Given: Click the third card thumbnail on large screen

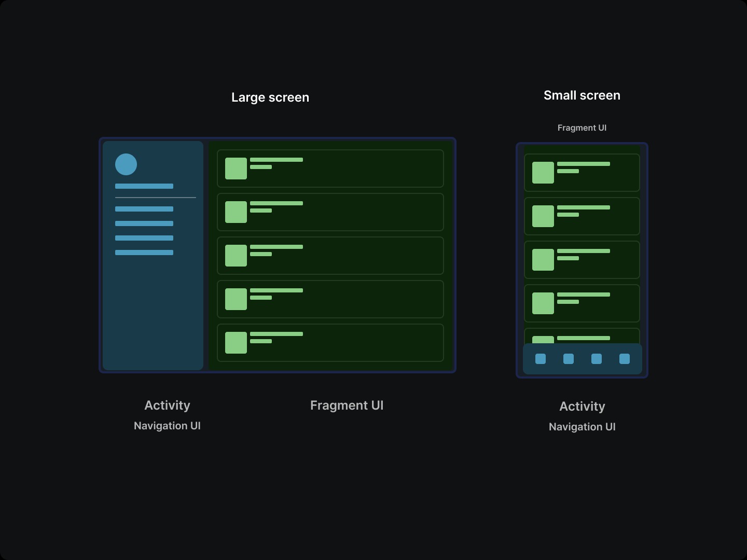Looking at the screenshot, I should tap(236, 256).
